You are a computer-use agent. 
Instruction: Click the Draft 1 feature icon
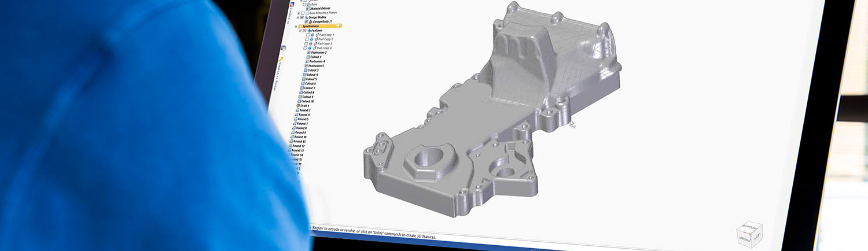coord(298,106)
